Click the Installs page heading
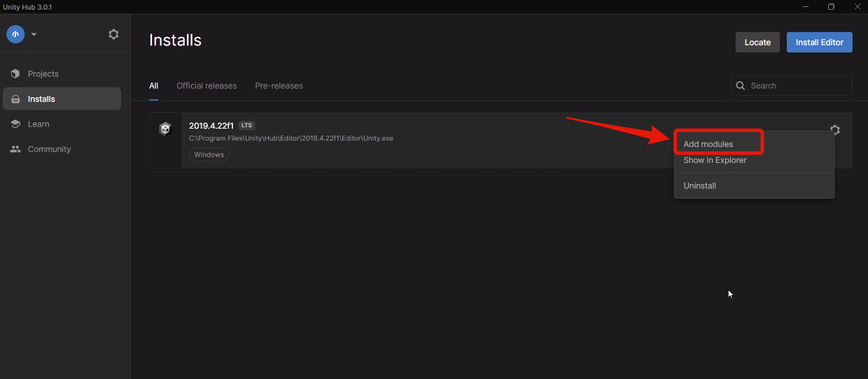The width and height of the screenshot is (868, 379). coord(175,41)
